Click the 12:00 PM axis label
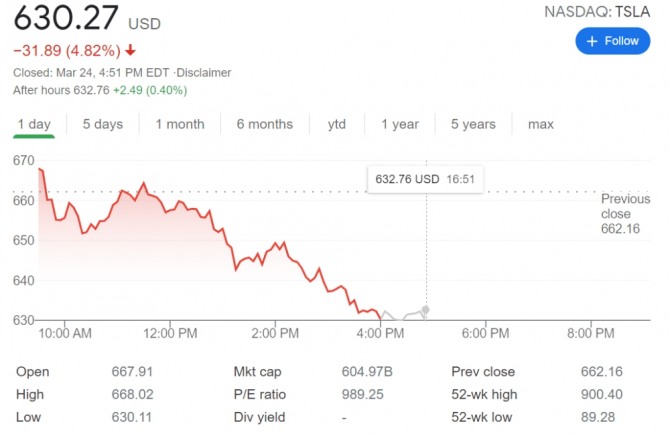The width and height of the screenshot is (670, 436). coord(171,333)
